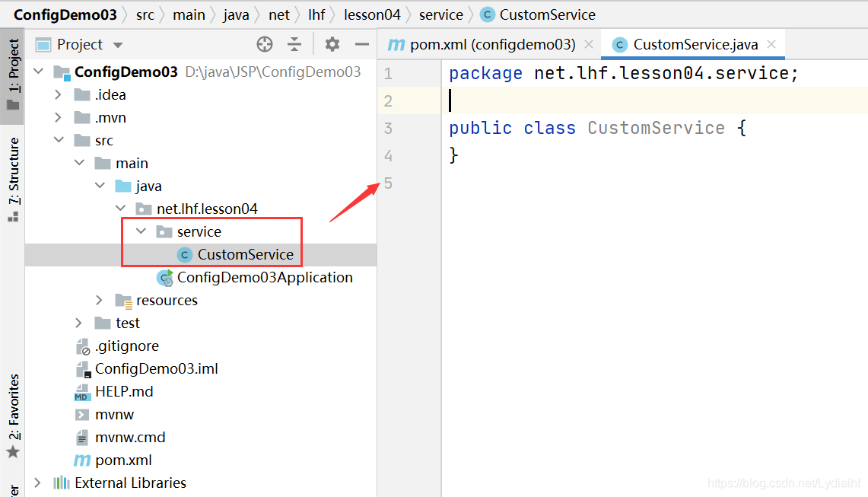Click service in the breadcrumb bar
This screenshot has width=868, height=497.
441,14
